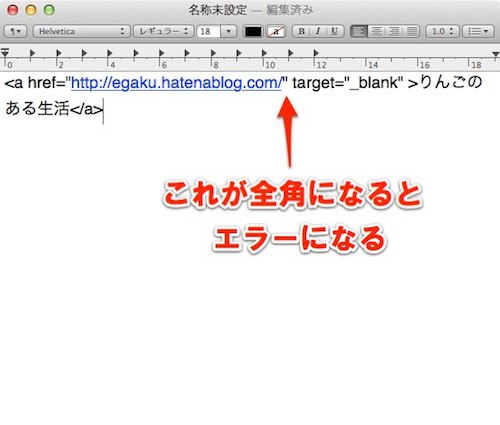Screen dimensions: 500x425
Task: Expand the font size dropdown arrow
Action: 229,32
